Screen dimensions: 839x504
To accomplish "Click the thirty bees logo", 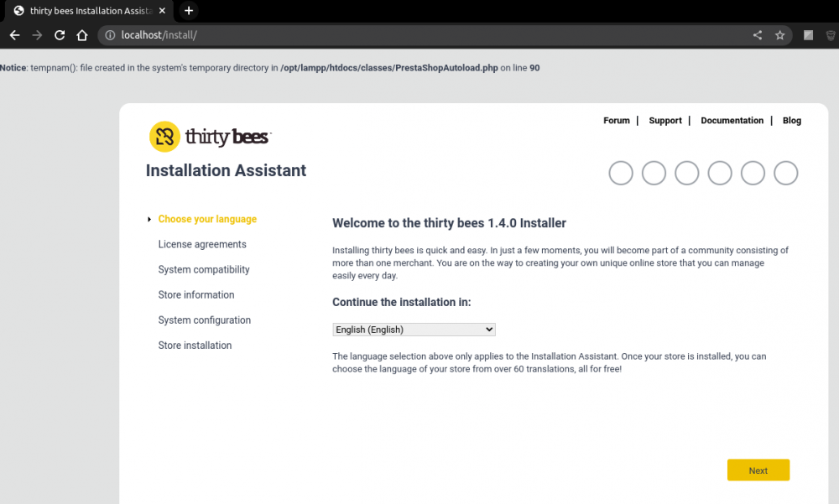I will click(x=210, y=137).
